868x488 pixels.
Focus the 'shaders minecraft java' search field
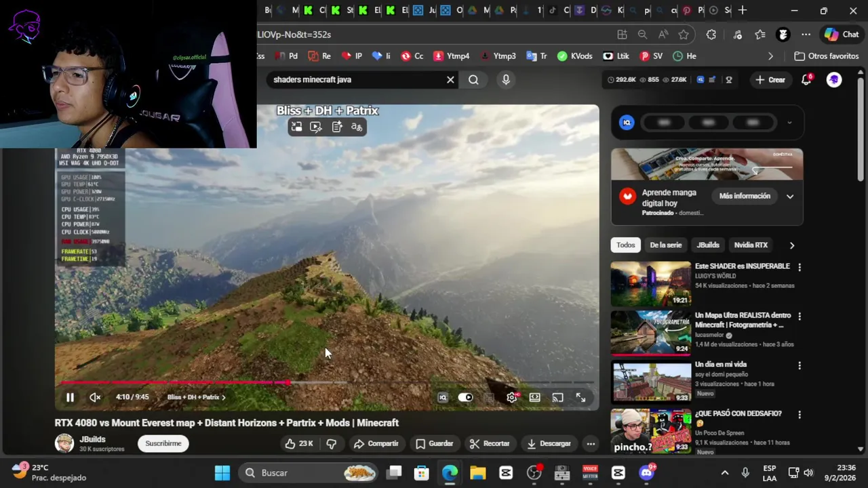356,79
